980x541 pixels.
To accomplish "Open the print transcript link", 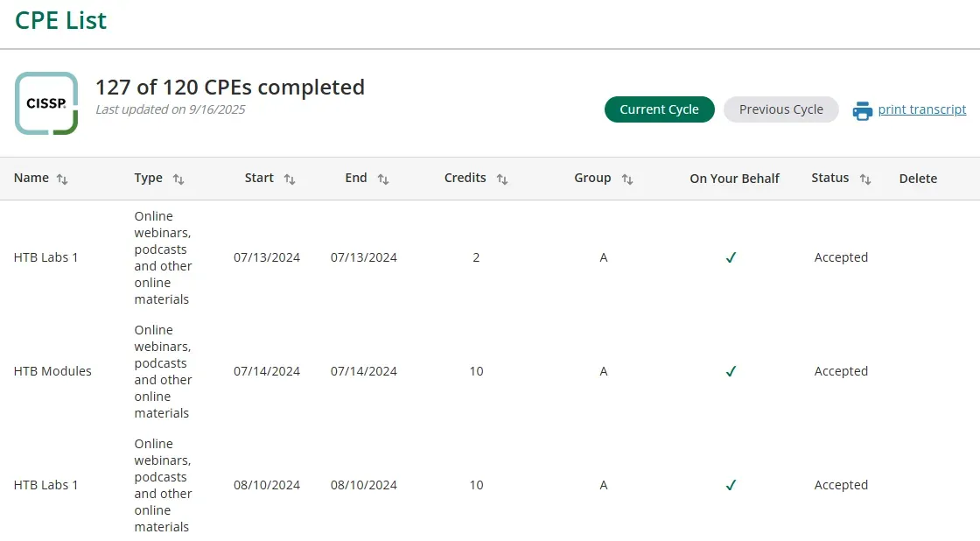I will [922, 109].
